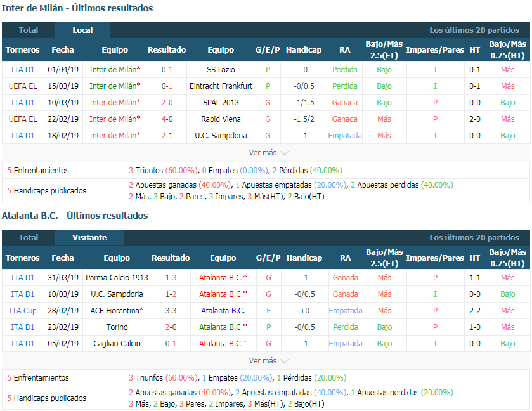Switch to Total tab in Atalanta B.C. table
Viewport: 532px width, 411px height.
(x=29, y=238)
